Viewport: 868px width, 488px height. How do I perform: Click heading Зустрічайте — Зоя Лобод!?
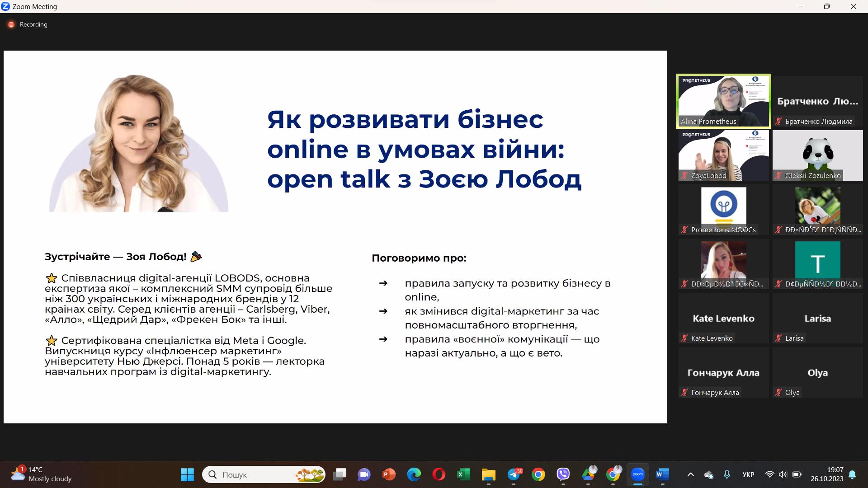116,257
